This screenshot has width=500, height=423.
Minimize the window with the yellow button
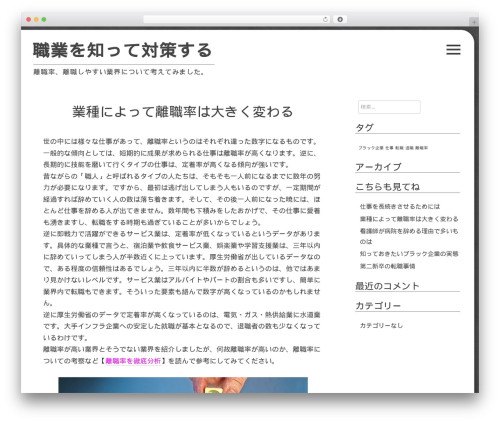36,19
